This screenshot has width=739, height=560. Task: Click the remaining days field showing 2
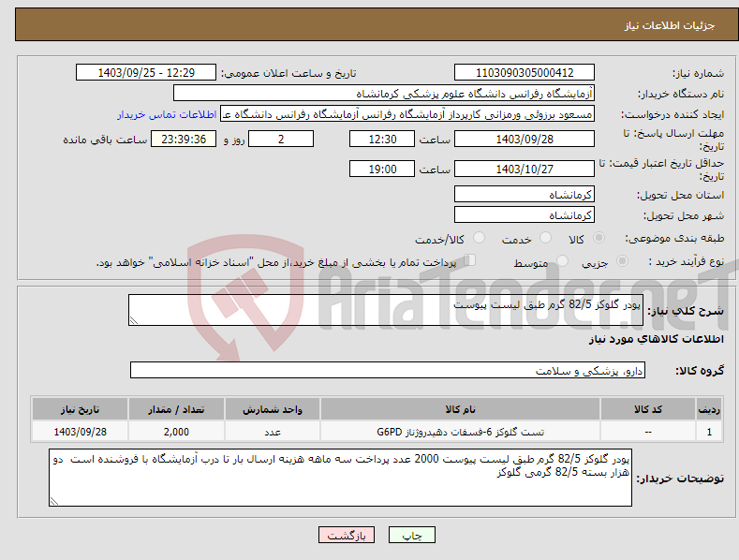point(281,139)
